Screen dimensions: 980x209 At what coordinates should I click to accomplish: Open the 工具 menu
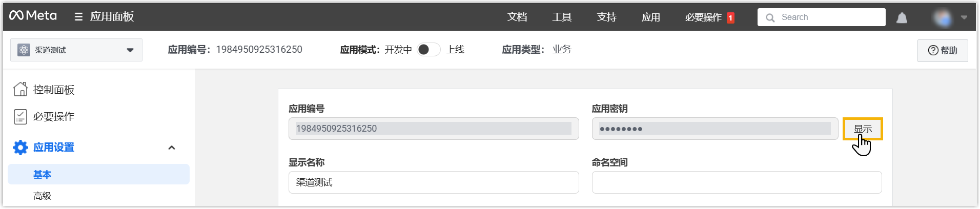(562, 17)
